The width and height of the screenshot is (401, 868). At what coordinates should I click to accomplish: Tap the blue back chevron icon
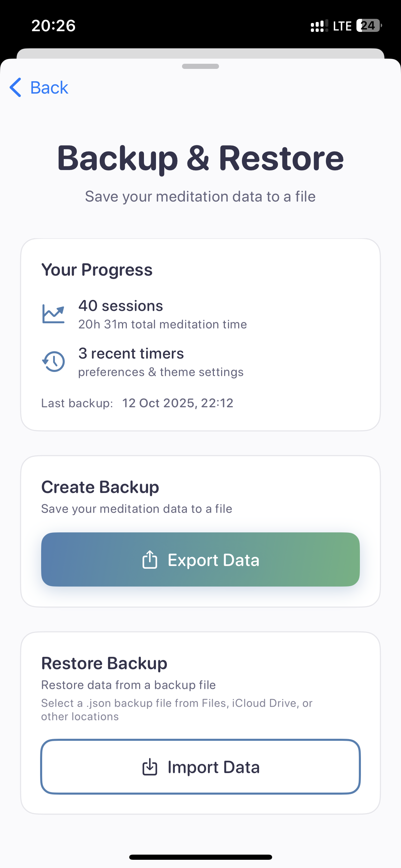point(16,87)
